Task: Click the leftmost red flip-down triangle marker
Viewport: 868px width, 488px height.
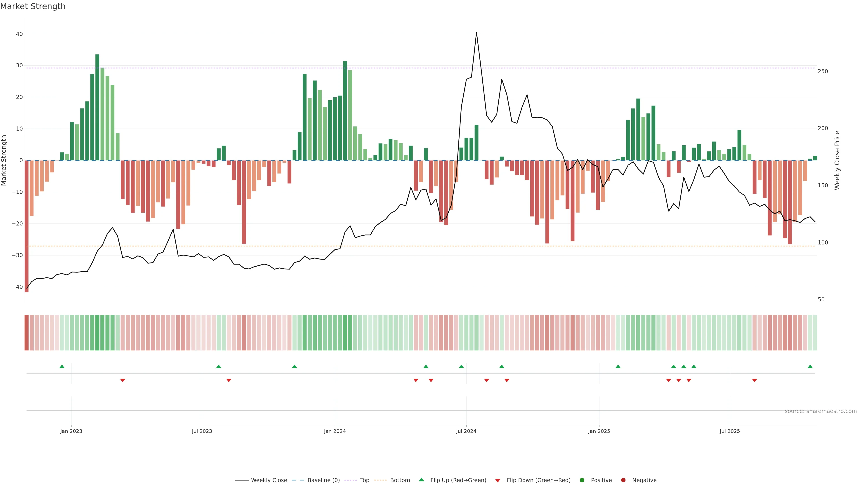Action: click(123, 380)
